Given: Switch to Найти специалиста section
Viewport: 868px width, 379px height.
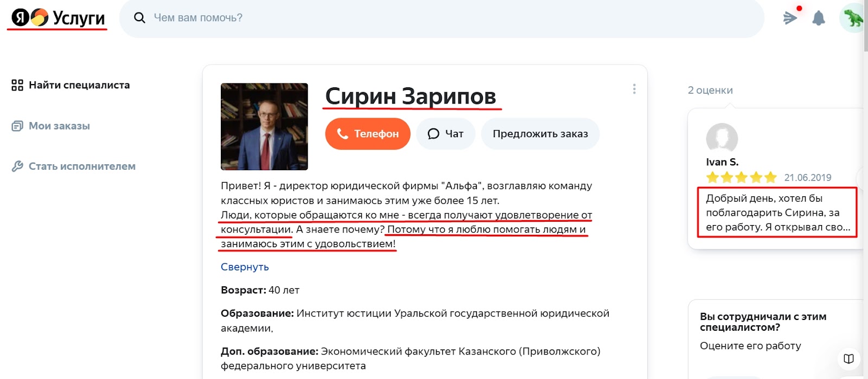Looking at the screenshot, I should (x=79, y=85).
